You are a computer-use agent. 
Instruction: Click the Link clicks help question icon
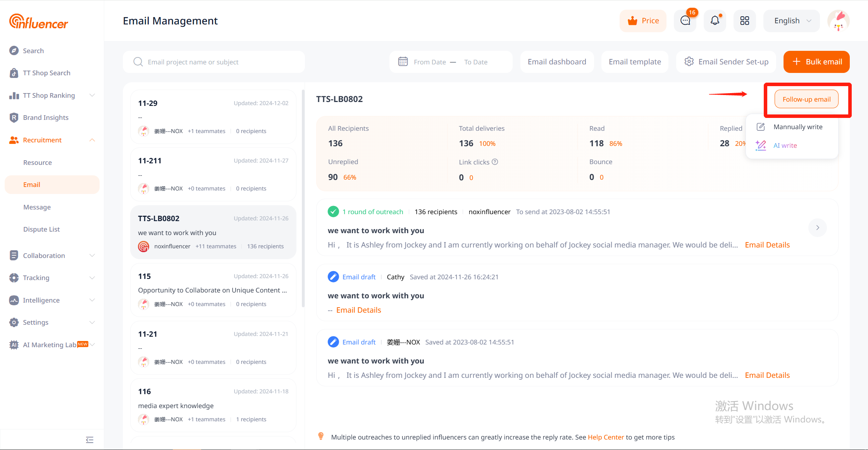tap(495, 162)
